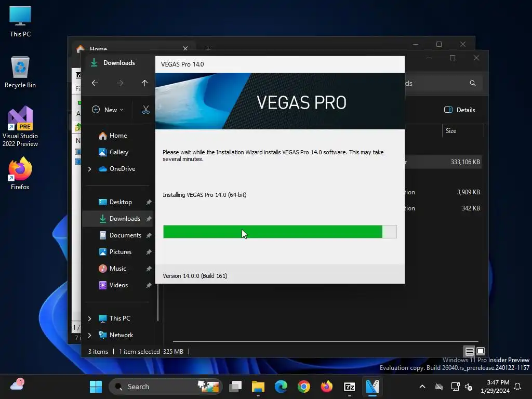Click the Downloads tab title

coord(119,63)
